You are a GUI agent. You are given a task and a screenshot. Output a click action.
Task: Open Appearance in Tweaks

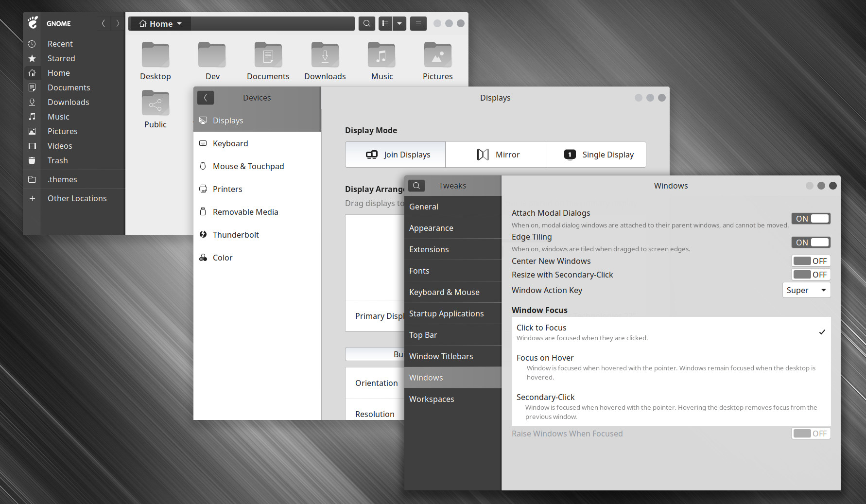pos(452,228)
